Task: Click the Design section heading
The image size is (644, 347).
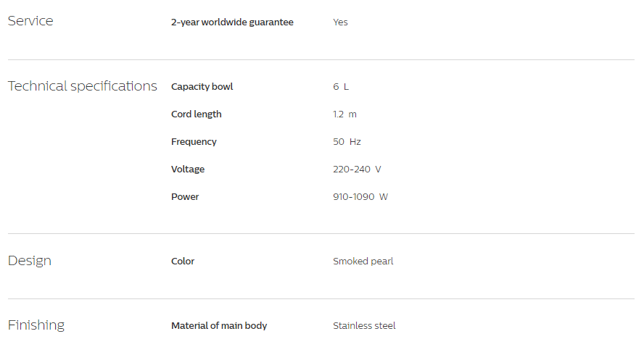Action: point(30,261)
